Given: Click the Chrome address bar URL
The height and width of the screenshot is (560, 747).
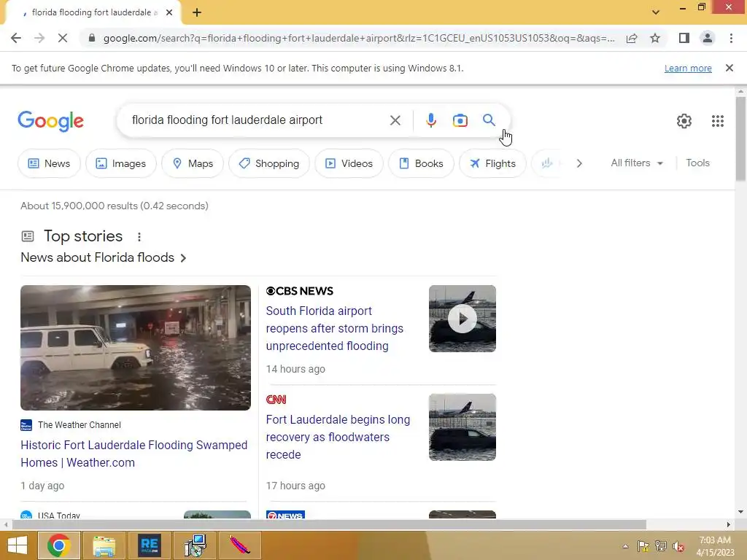Looking at the screenshot, I should (x=358, y=38).
